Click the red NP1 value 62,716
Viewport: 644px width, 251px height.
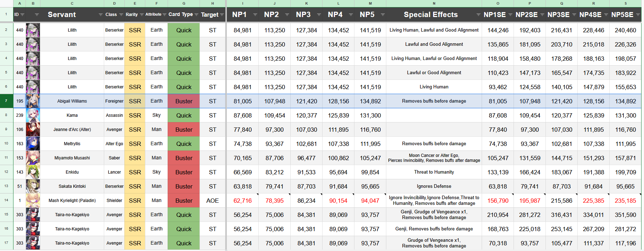pos(243,201)
